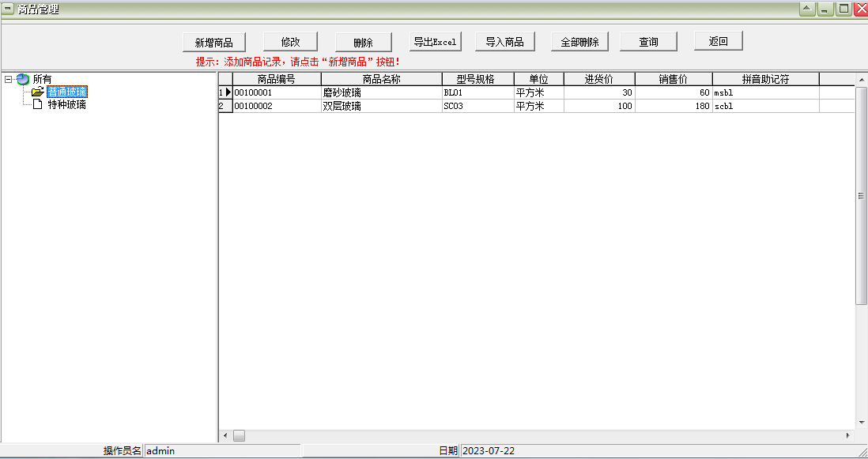This screenshot has width=868, height=459.
Task: Click the roll-up arrow in the title bar
Action: pyautogui.click(x=806, y=6)
